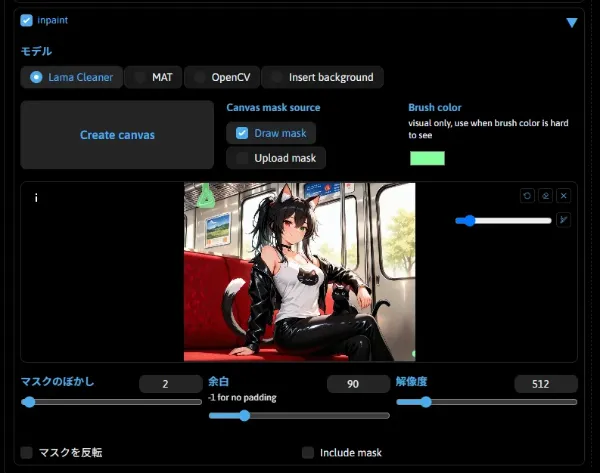Image resolution: width=600 pixels, height=473 pixels.
Task: Click the eraser icon to clear mask
Action: coord(545,196)
